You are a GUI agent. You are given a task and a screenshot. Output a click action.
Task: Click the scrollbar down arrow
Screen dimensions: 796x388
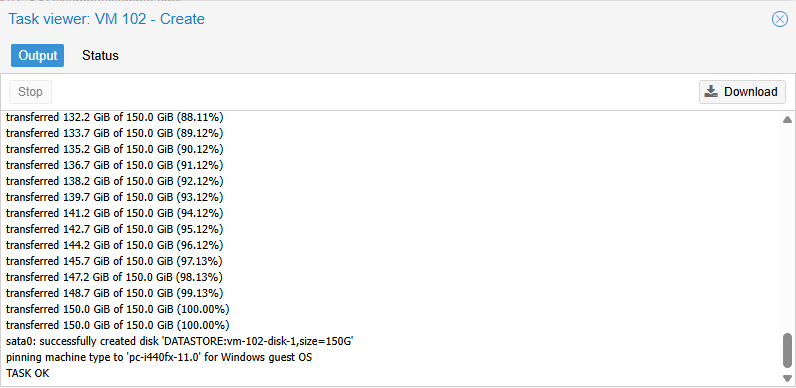[787, 378]
